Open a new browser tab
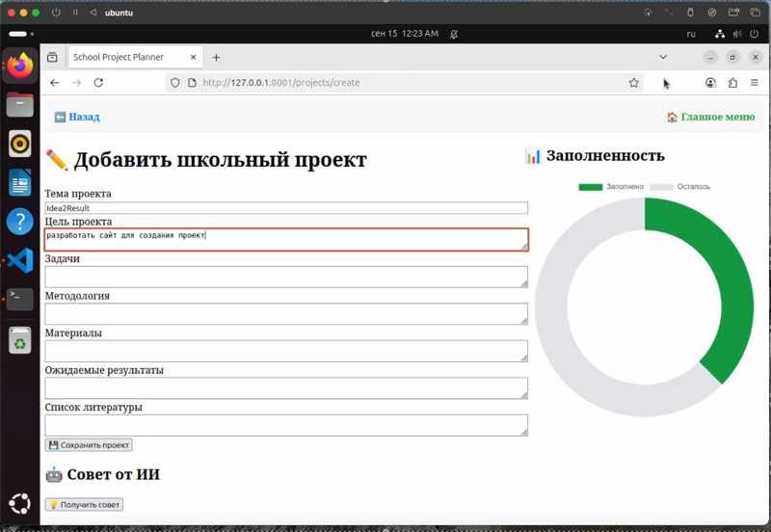 (x=216, y=58)
